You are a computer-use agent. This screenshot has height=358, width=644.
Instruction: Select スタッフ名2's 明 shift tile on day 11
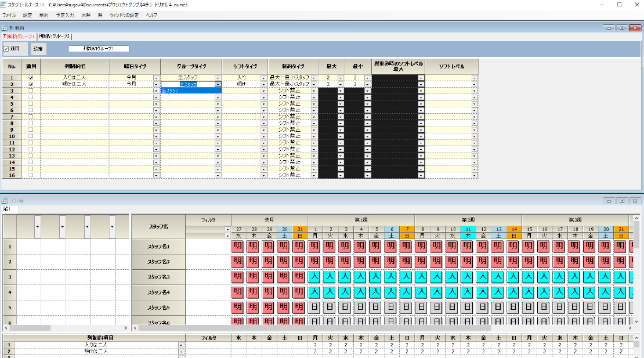point(467,262)
